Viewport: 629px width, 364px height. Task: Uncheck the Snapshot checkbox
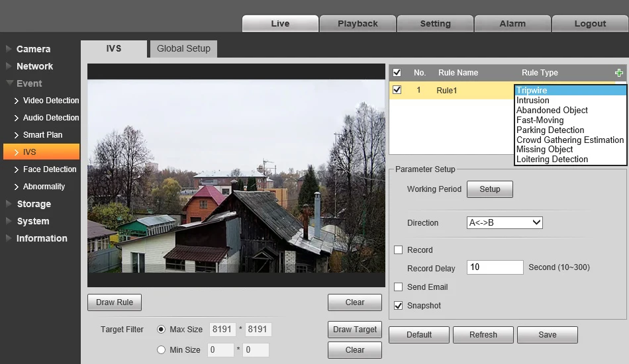(x=398, y=306)
